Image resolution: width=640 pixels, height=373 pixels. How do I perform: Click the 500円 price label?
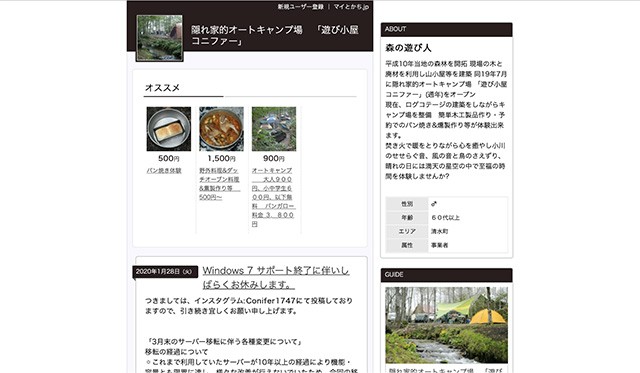pyautogui.click(x=169, y=158)
